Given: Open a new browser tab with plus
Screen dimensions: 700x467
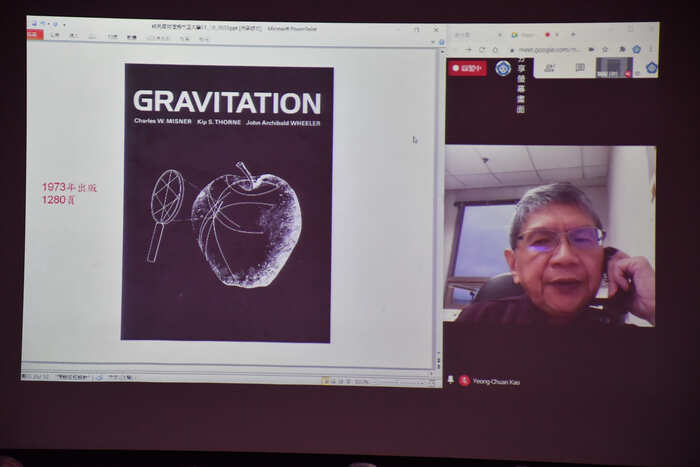Looking at the screenshot, I should [x=573, y=34].
